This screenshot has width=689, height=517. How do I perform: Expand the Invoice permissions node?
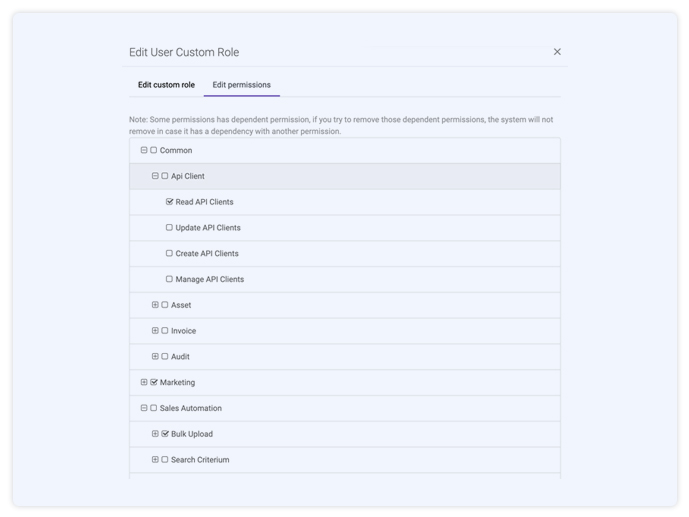pyautogui.click(x=155, y=331)
